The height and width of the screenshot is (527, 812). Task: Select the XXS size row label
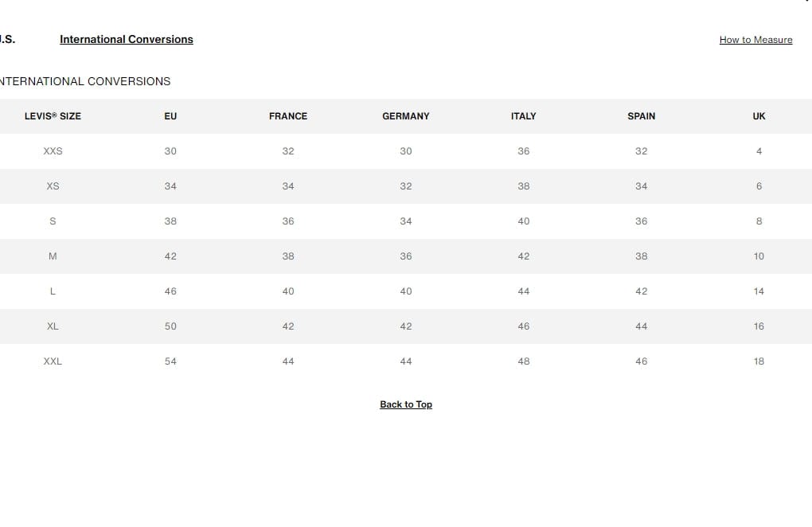[x=53, y=151]
